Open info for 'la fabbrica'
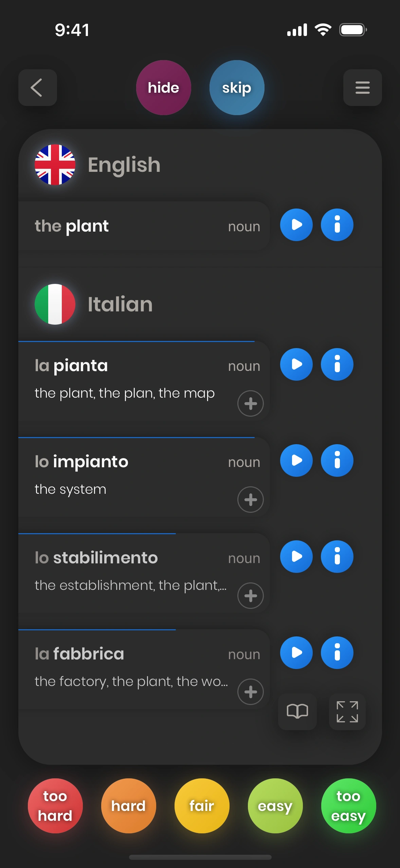The image size is (400, 868). tap(337, 653)
